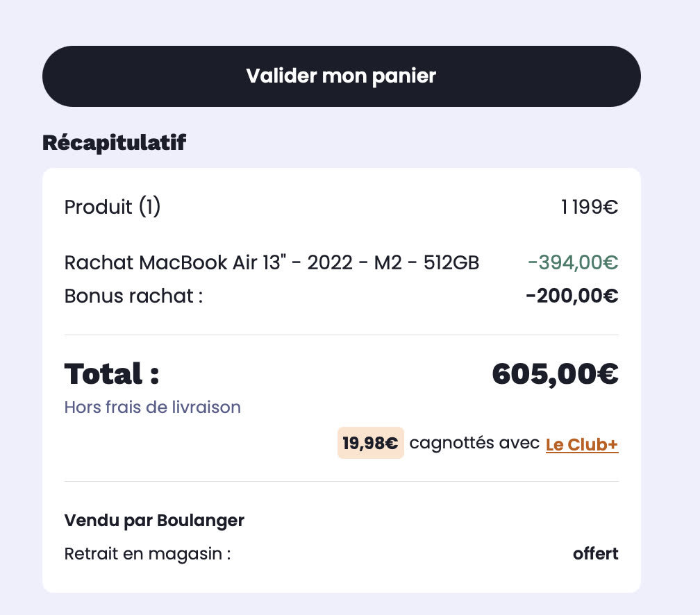The width and height of the screenshot is (700, 615).
Task: Click the divider above Vendu par Boulanger
Action: (341, 481)
